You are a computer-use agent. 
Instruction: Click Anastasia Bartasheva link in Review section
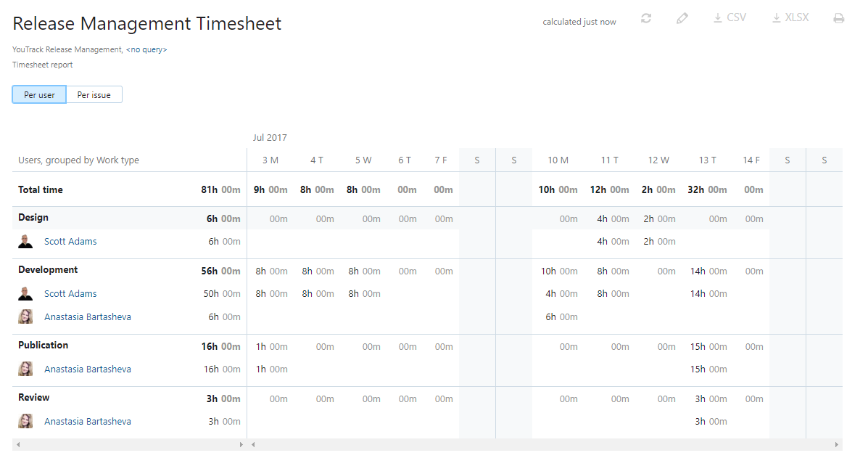tap(87, 421)
